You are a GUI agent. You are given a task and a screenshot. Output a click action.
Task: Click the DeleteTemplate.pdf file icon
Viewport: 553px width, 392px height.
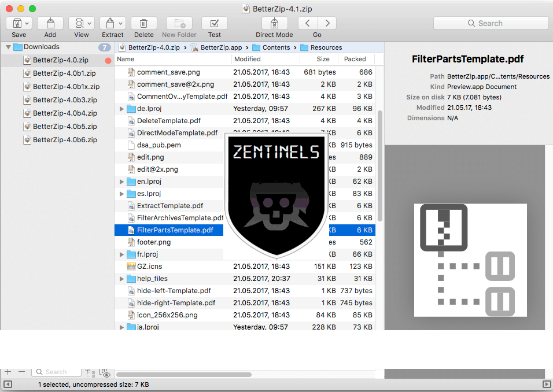pos(131,121)
